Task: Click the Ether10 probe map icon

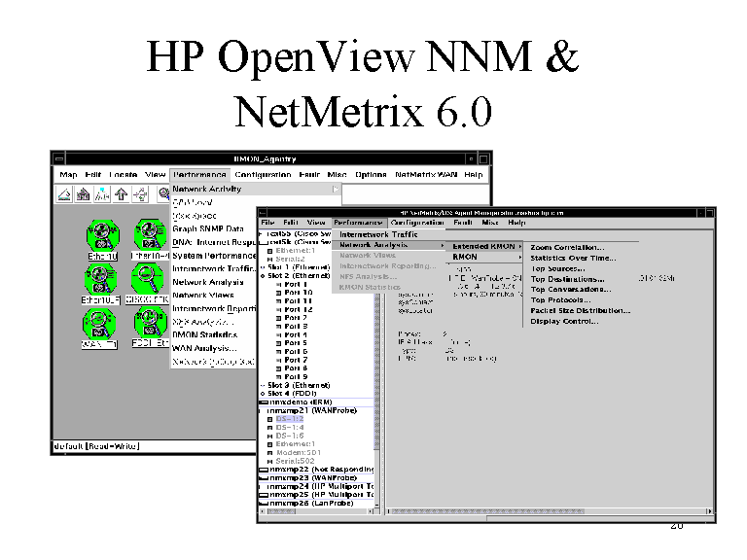Action: 101,236
